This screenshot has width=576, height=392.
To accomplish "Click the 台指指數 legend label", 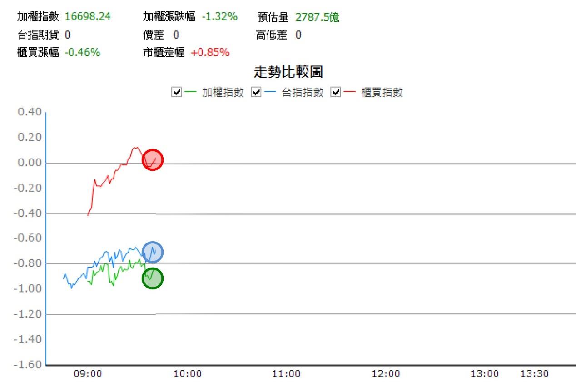I will pyautogui.click(x=303, y=93).
